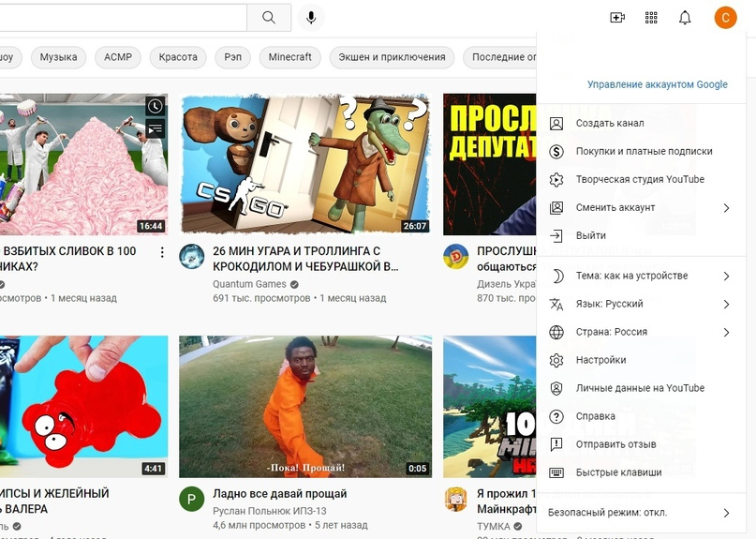Click the dollar sign purchases icon
The image size is (756, 539).
click(556, 152)
